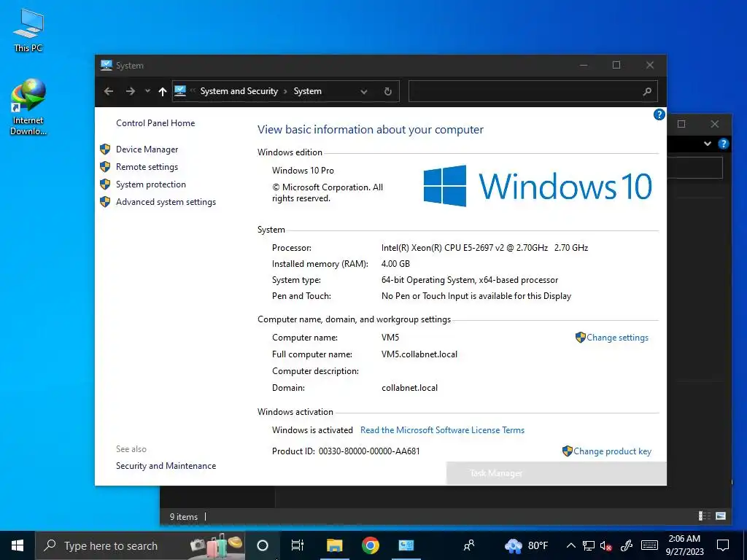Open Internet Download Manager desktop shortcut
Viewport: 747px width, 560px height.
click(28, 108)
